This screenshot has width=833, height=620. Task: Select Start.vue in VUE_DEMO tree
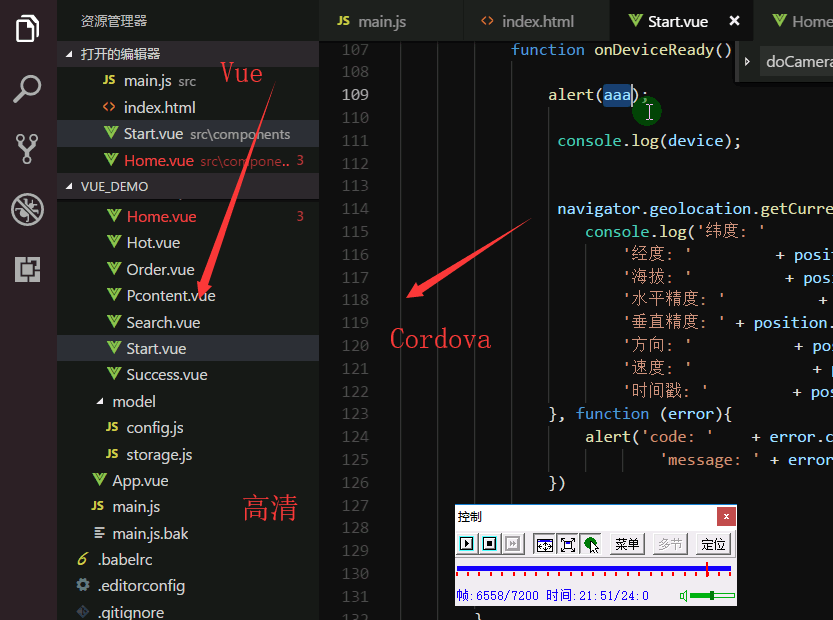tap(188, 349)
